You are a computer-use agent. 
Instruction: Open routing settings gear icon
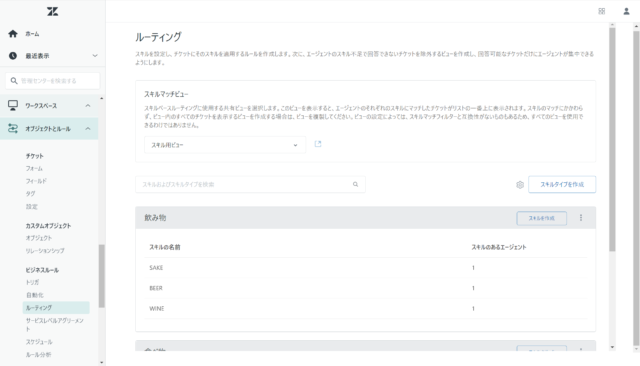coord(520,185)
